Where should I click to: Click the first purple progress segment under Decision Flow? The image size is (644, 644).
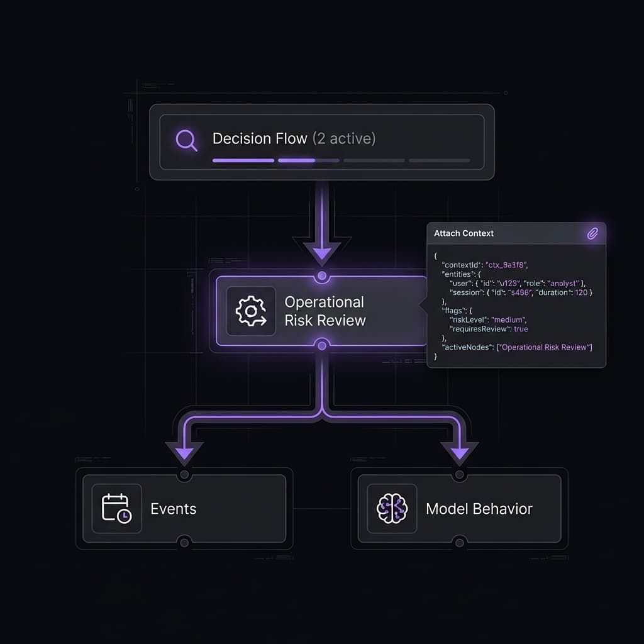(242, 161)
